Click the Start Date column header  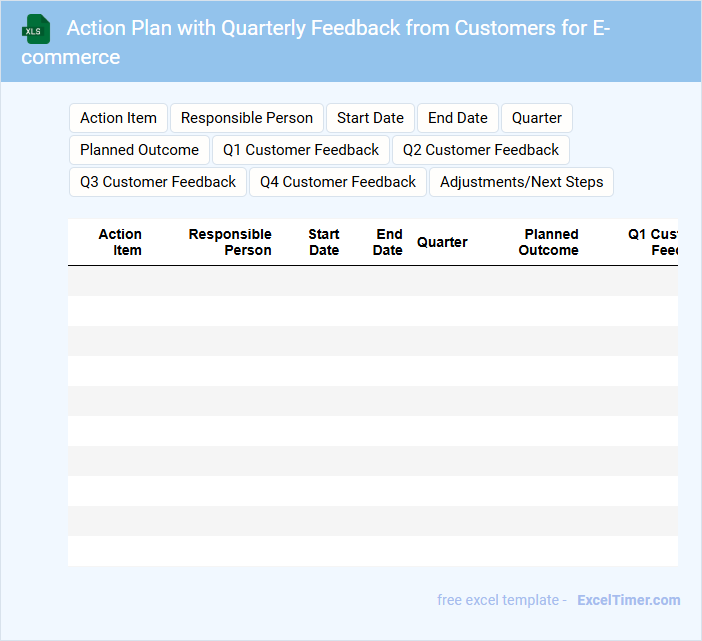point(324,242)
